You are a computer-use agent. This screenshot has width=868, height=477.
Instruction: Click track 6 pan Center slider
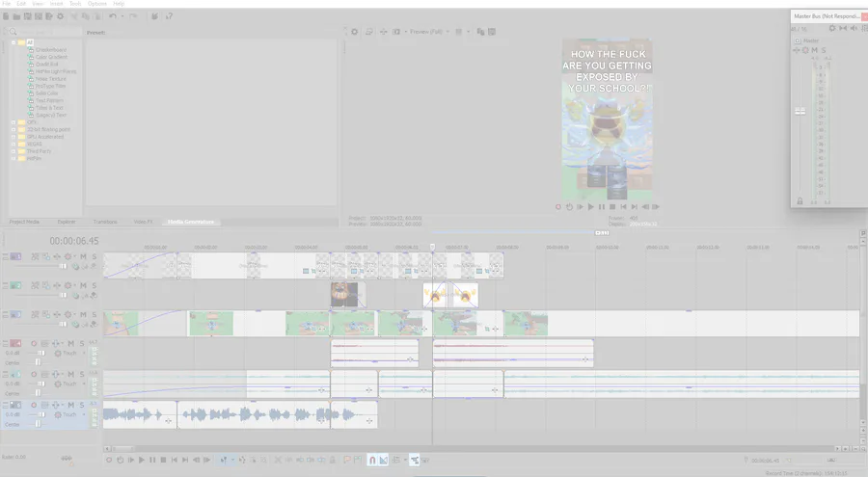tap(38, 424)
